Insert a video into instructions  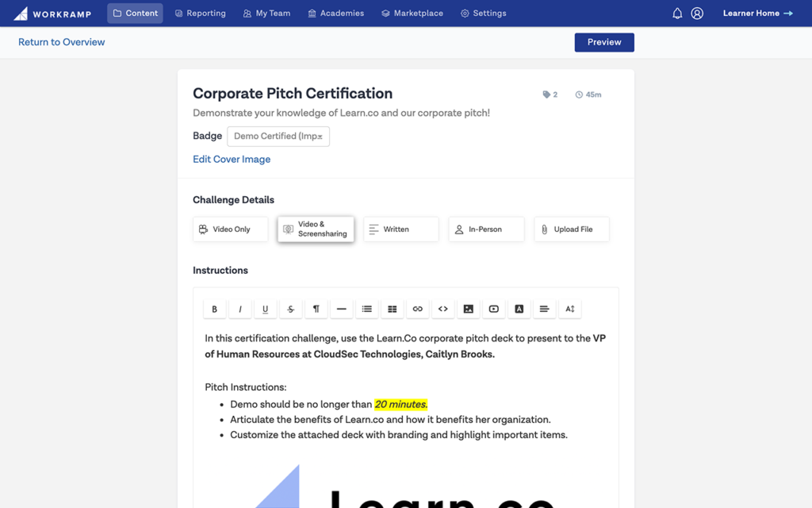click(x=493, y=309)
